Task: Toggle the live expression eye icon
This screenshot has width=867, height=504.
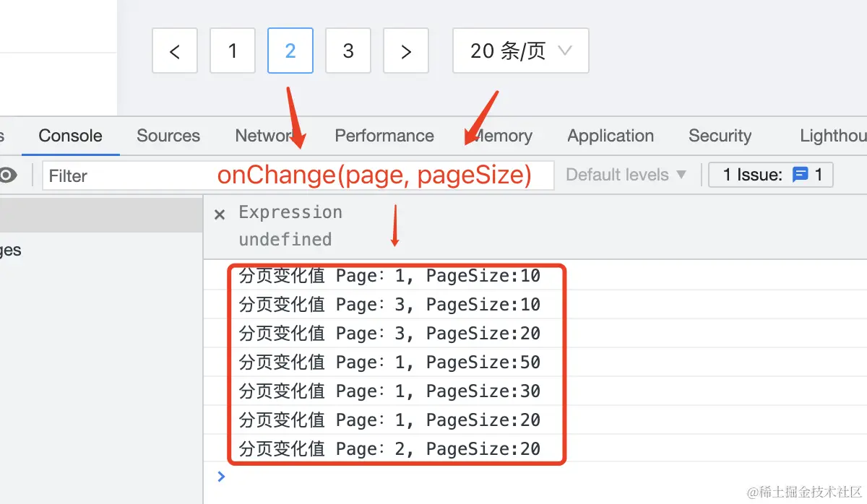Action: (8, 175)
